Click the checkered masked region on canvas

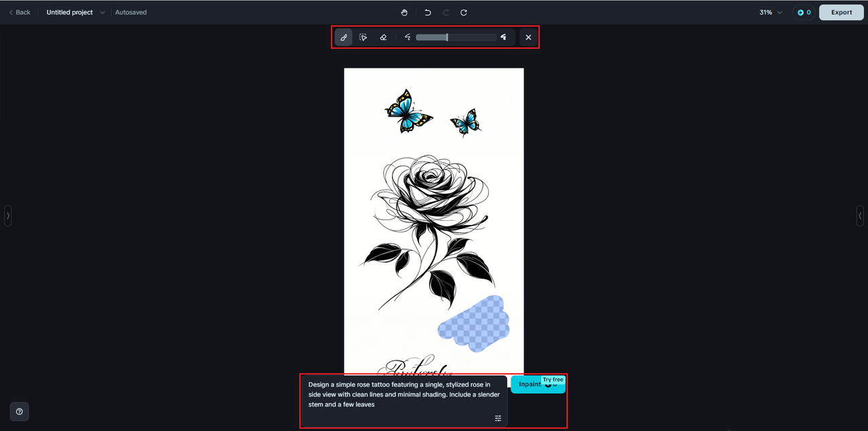(473, 324)
